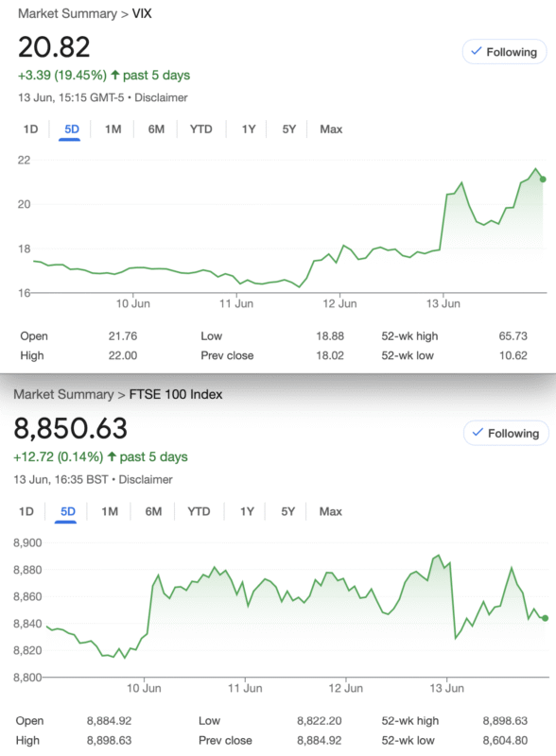The image size is (556, 756).
Task: Click the checkmark icon in VIX Following
Action: 477,51
